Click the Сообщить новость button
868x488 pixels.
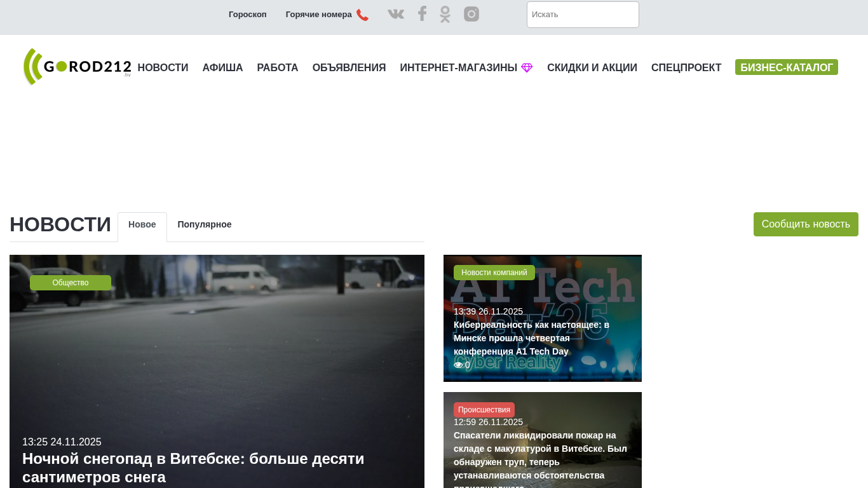806,224
